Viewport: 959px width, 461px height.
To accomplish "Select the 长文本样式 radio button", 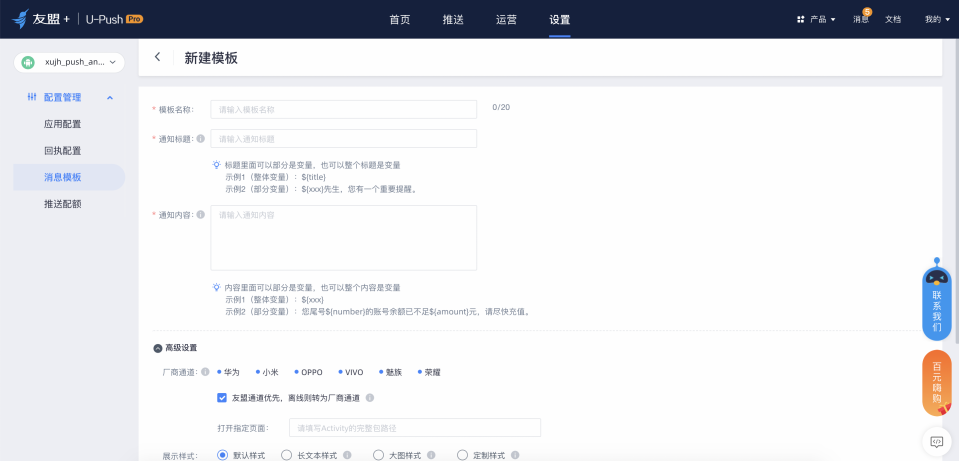I will point(286,455).
